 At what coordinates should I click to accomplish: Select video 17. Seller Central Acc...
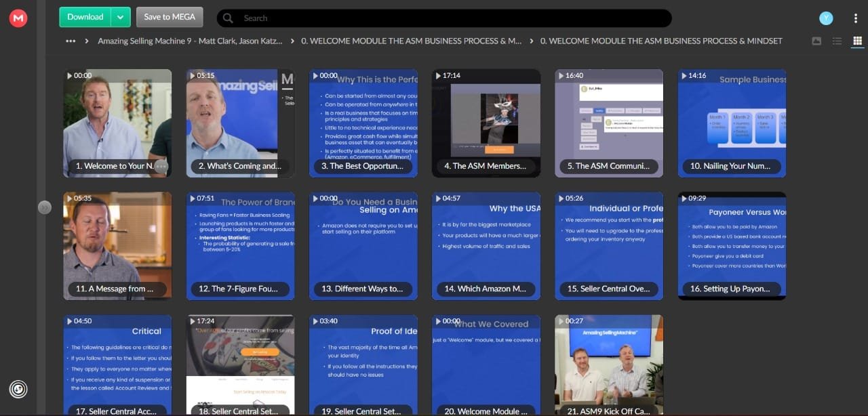point(117,365)
